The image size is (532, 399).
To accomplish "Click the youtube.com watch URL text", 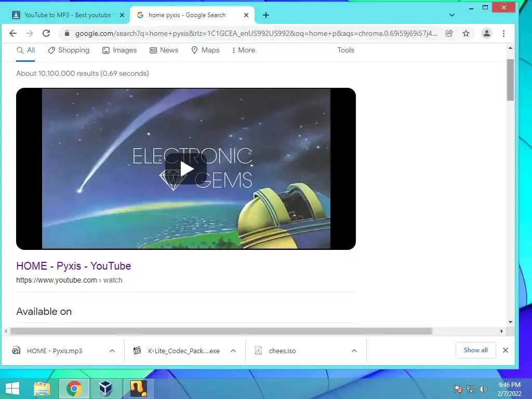I will pos(69,280).
